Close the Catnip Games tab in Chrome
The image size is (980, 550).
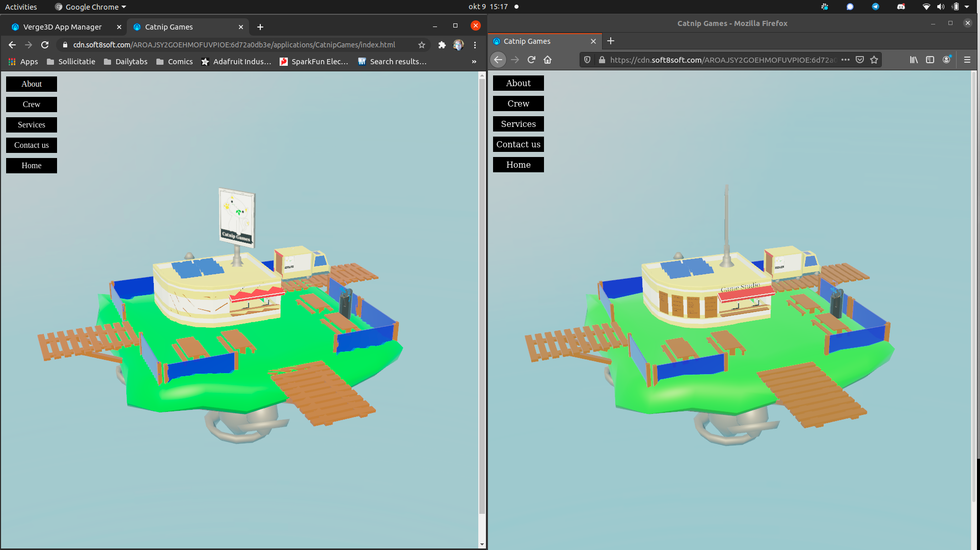(x=241, y=27)
